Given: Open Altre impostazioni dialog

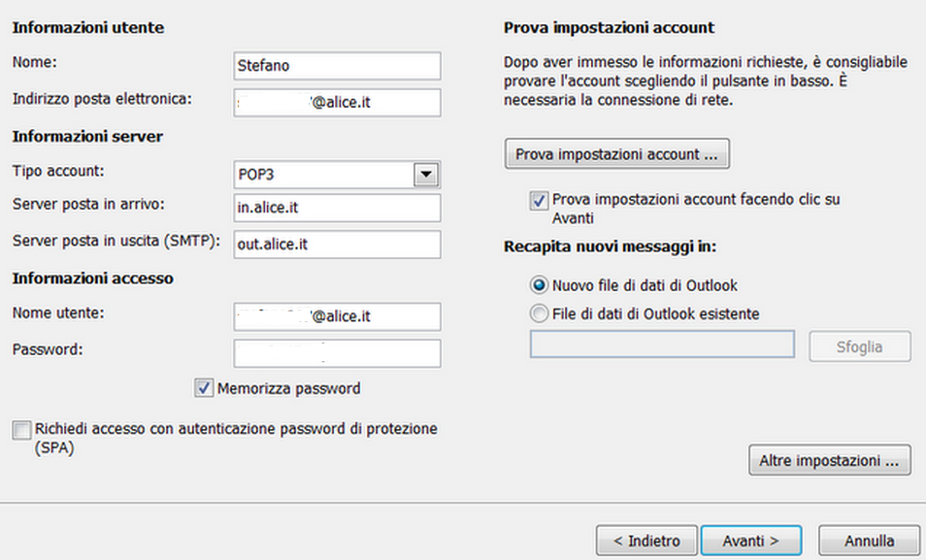Looking at the screenshot, I should point(830,460).
